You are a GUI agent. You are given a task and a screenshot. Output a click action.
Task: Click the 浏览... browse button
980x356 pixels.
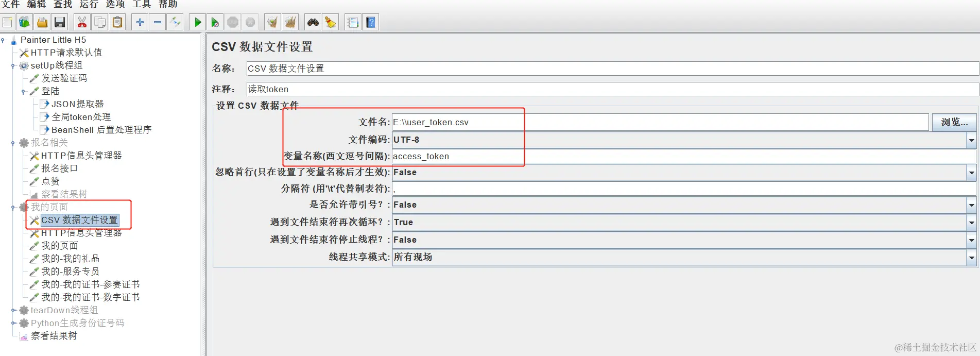point(954,122)
